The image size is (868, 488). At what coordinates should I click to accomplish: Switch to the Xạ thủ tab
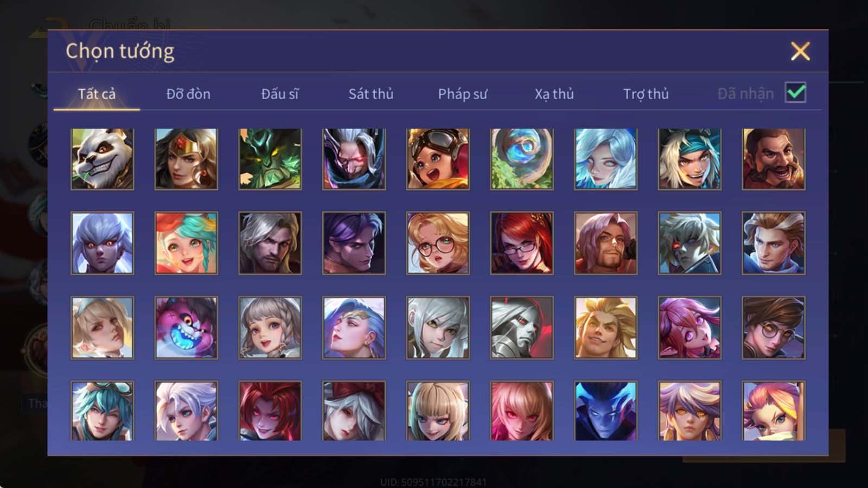[x=554, y=94]
